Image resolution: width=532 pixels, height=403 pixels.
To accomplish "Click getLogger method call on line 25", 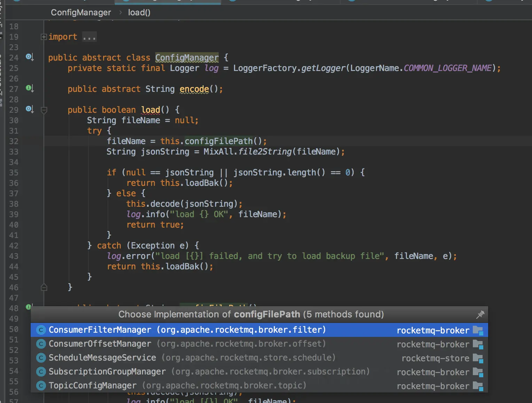I will tap(323, 68).
